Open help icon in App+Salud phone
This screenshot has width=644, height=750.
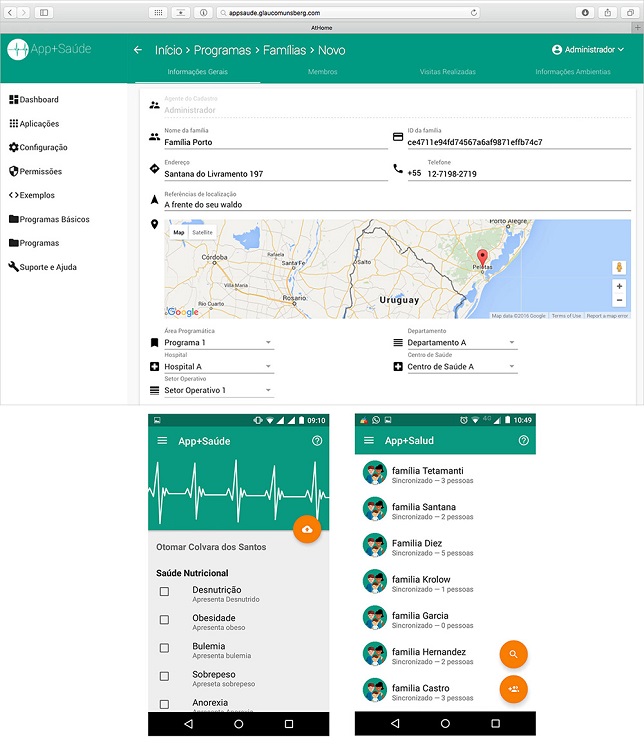523,440
